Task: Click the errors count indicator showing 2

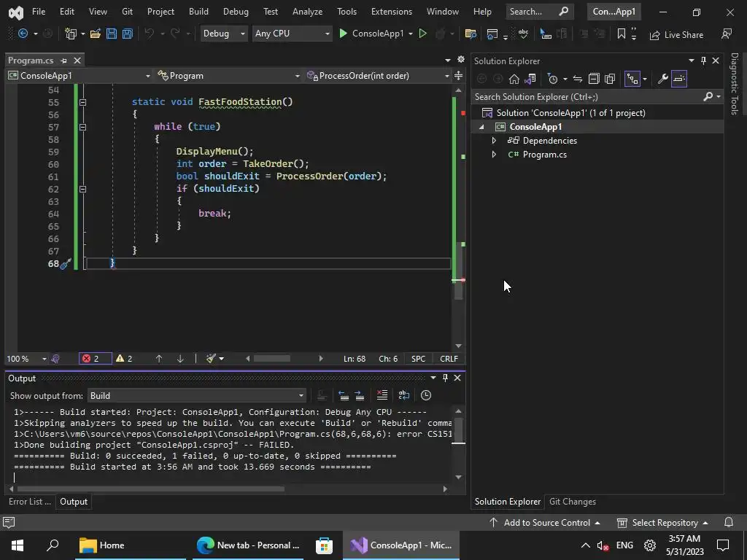Action: coord(96,359)
